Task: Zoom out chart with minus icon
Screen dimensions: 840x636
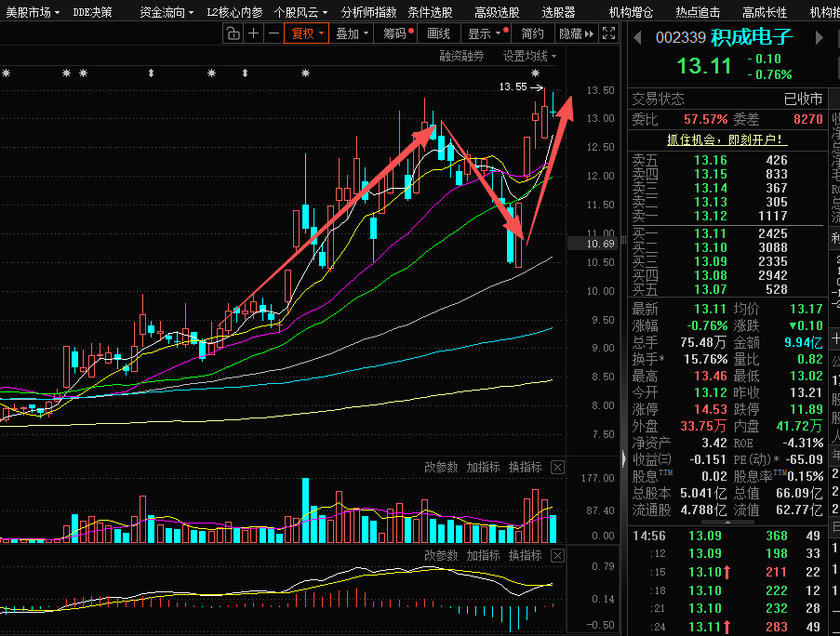Action: pos(273,33)
